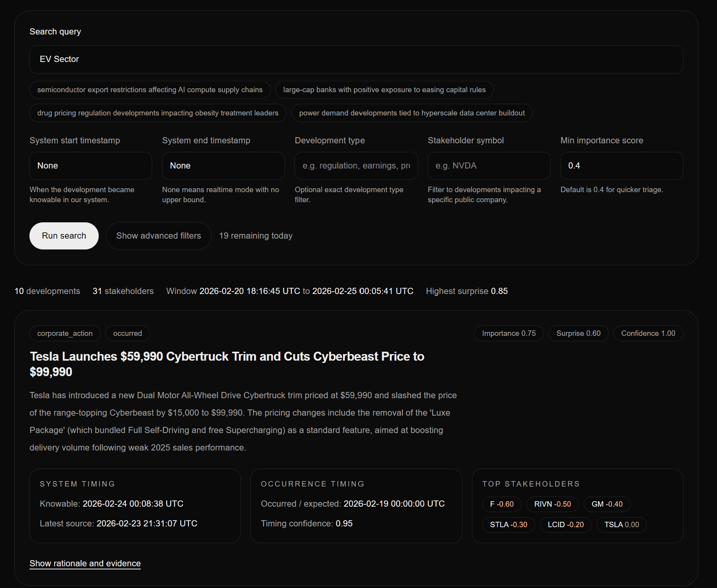Viewport: 717px width, 588px height.
Task: Click the Surprise 0.60 badge
Action: click(x=578, y=333)
